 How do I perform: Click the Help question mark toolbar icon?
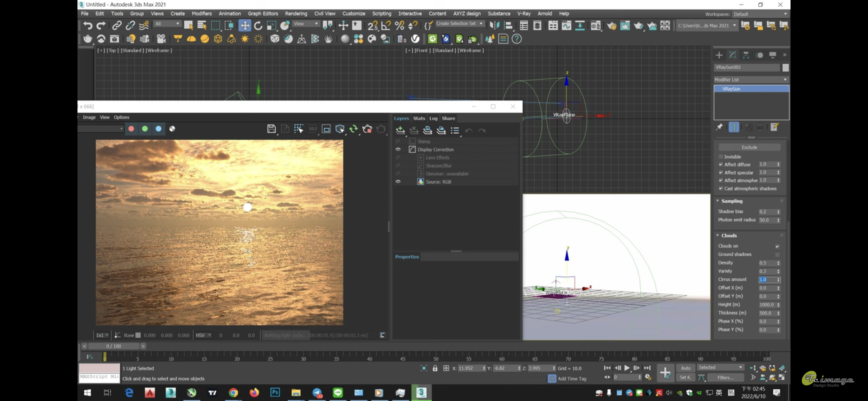517,39
